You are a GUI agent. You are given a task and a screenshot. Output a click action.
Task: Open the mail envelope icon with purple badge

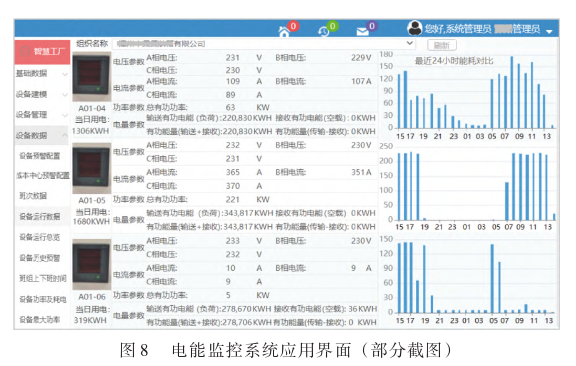363,32
